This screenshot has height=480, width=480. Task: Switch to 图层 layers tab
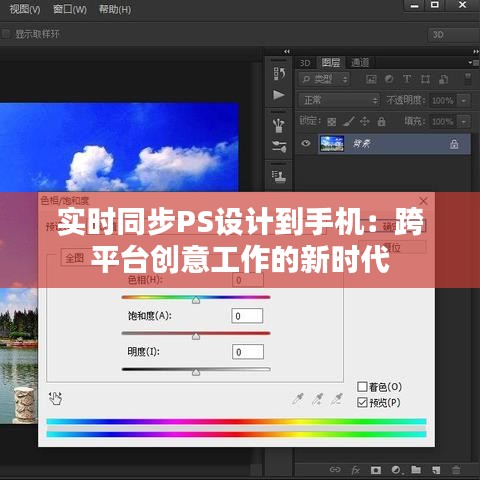[x=330, y=62]
